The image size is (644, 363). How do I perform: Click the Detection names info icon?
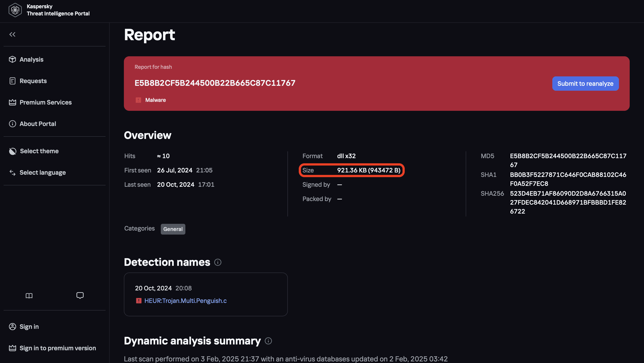pos(218,262)
